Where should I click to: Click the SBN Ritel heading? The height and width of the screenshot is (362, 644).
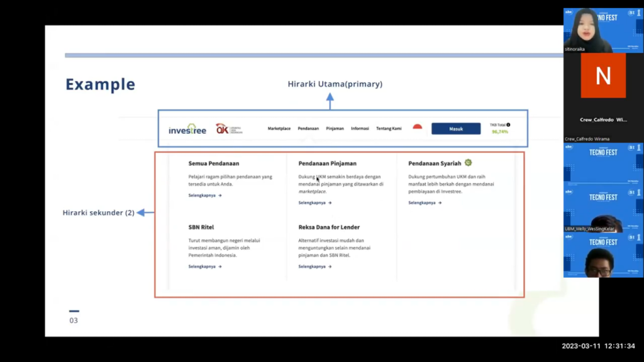201,227
